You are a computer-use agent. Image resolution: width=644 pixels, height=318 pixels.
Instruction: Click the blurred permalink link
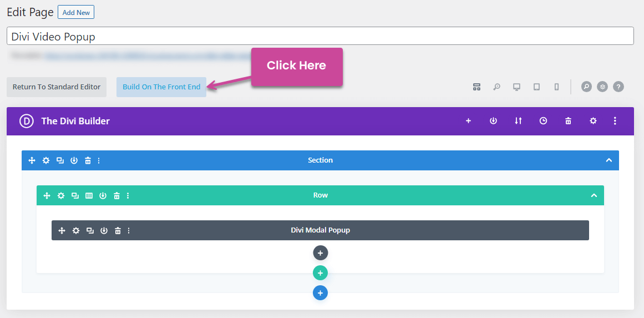[147, 55]
